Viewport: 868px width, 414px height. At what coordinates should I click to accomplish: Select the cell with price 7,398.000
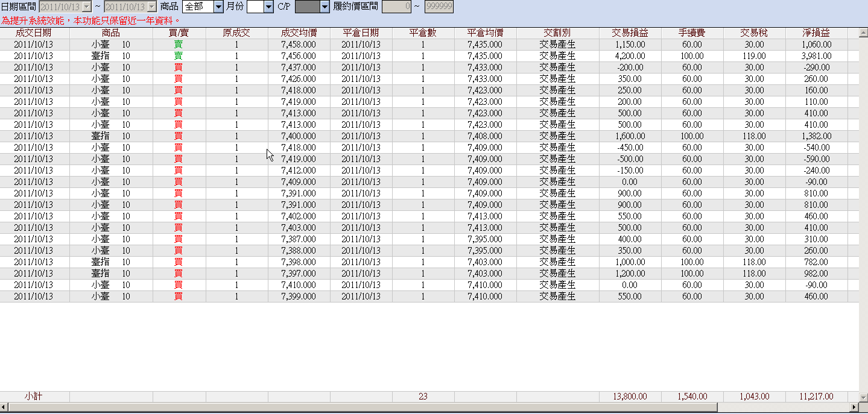[299, 262]
